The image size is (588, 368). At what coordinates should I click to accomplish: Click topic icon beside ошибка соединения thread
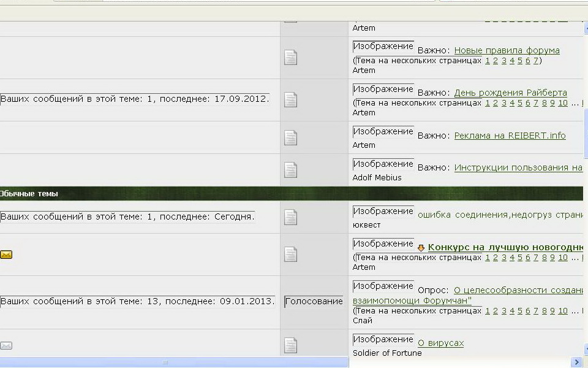290,217
